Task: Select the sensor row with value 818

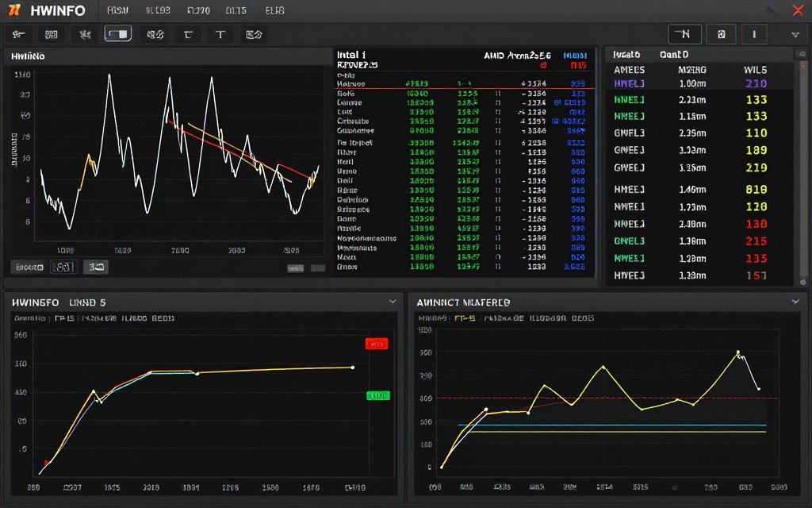Action: pyautogui.click(x=699, y=189)
